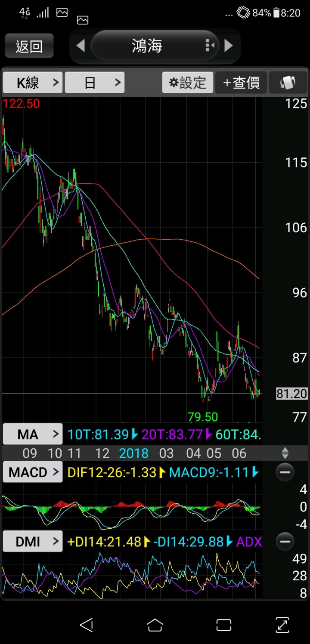Tap the expand screen navigation icon
310x644 pixels.
[282, 625]
